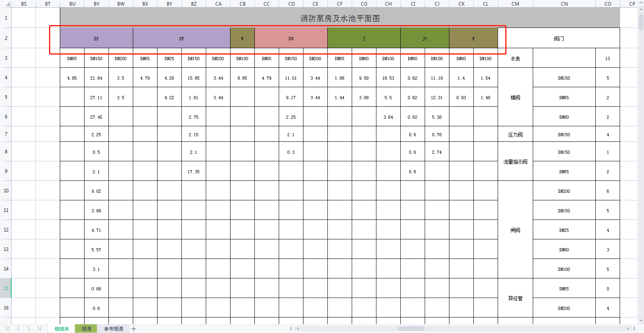Viewport: 644px width, 333px height.
Task: Click the cell with value 9.02
Action: [97, 191]
